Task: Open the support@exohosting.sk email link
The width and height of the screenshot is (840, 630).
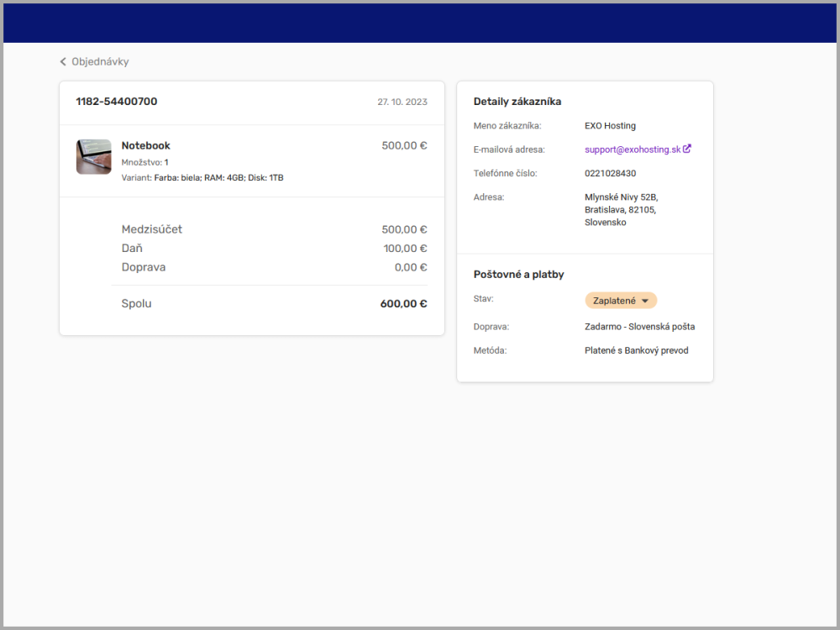Action: coord(632,150)
